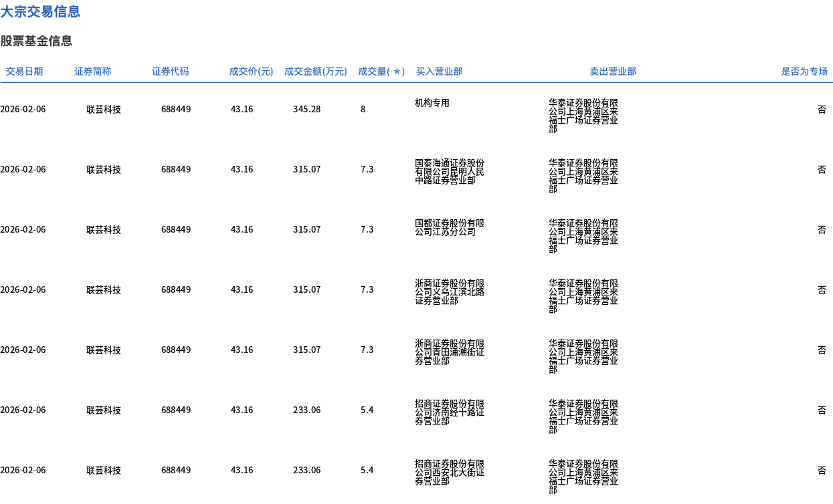Click date 2026-02-06 in the 青田涌潮街 row
The width and height of the screenshot is (833, 504).
point(23,350)
